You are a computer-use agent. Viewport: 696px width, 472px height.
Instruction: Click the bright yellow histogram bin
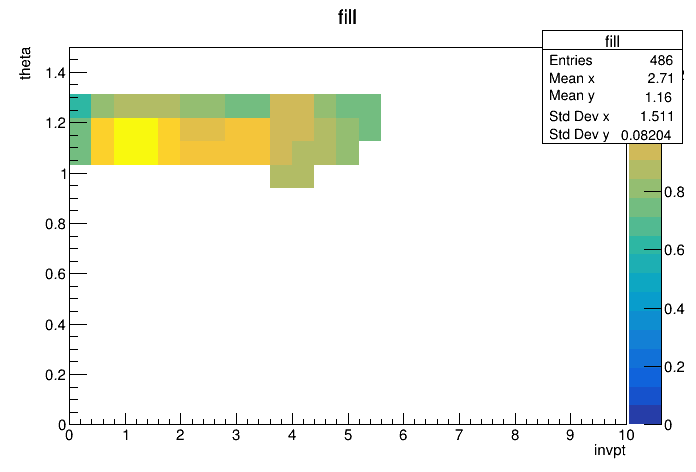136,141
